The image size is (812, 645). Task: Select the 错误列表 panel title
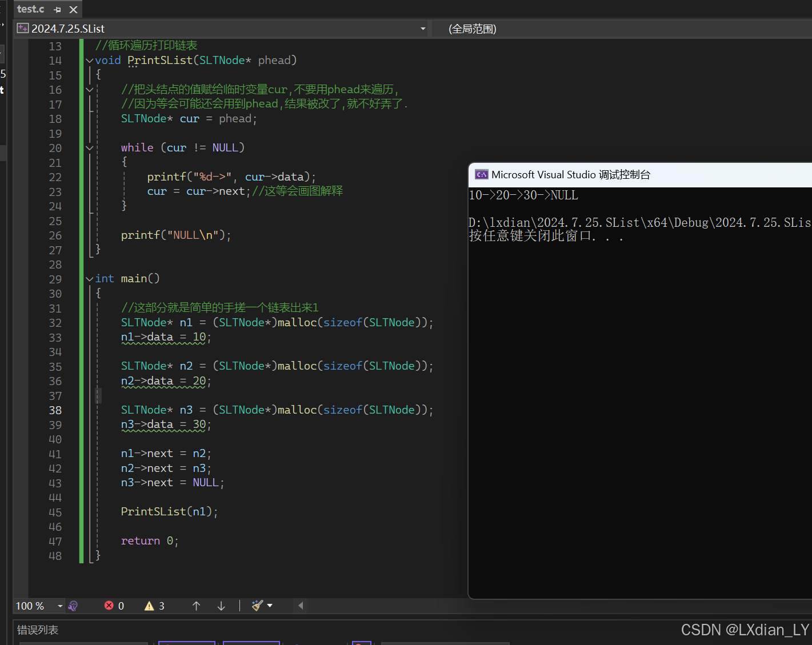coord(38,630)
